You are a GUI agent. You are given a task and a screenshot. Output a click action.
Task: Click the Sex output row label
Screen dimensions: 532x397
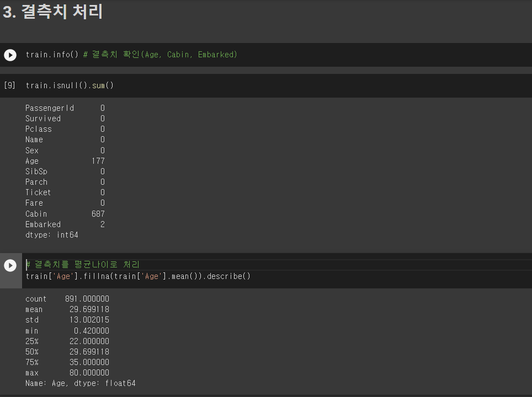point(32,151)
